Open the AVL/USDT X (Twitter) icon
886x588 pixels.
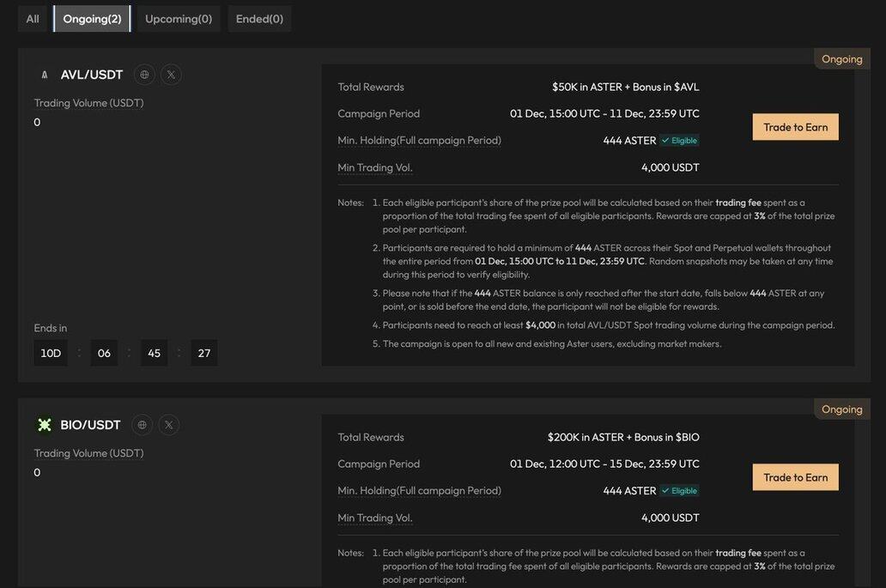coord(171,75)
